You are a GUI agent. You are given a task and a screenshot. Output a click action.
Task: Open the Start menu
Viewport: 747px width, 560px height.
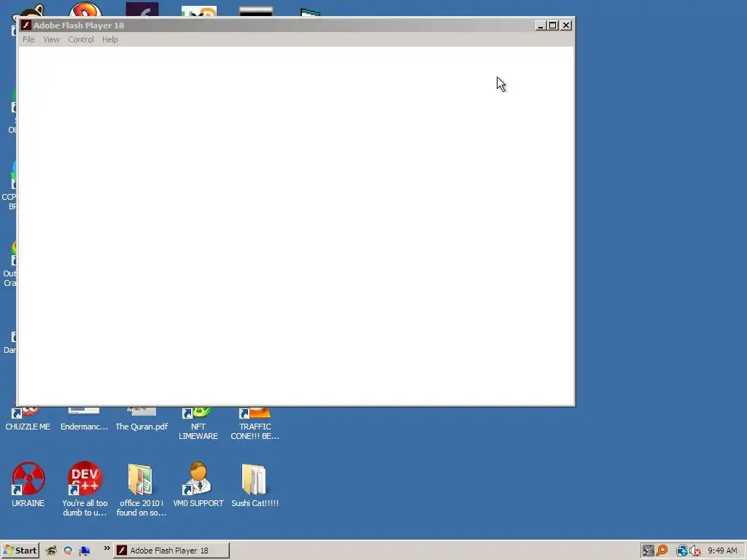[20, 551]
